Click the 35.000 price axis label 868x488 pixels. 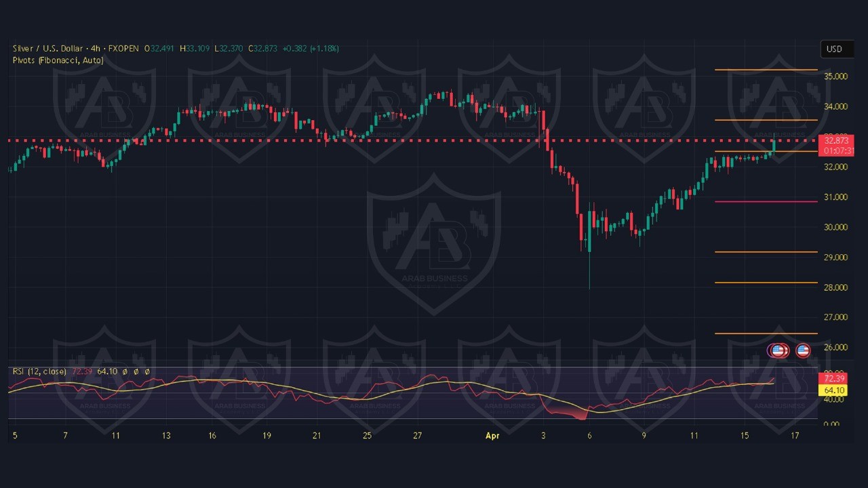pos(835,77)
